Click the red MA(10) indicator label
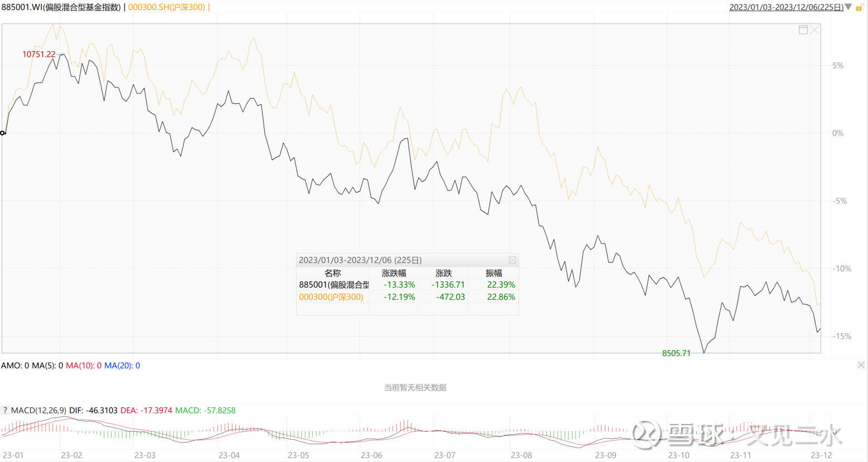868x462 pixels. (84, 366)
